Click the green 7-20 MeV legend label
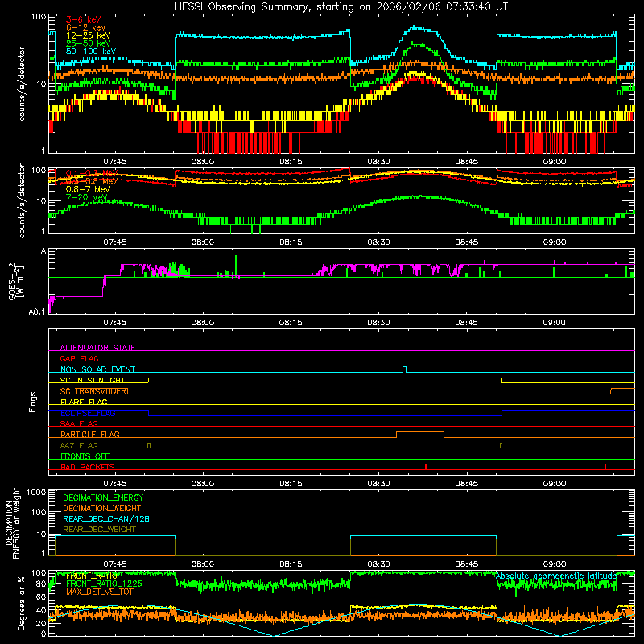This screenshot has width=644, height=644. 86,197
